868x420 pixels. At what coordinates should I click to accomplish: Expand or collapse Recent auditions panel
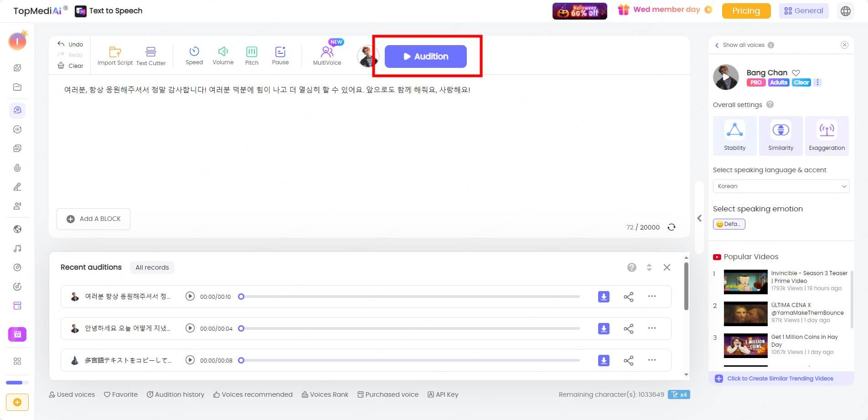649,267
